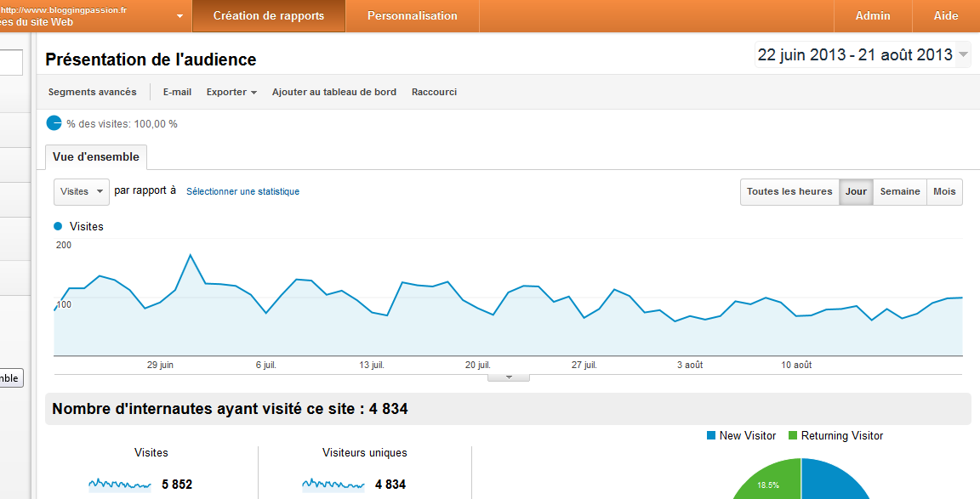
Task: Click the % des visites: 100,00 % text
Action: [122, 123]
